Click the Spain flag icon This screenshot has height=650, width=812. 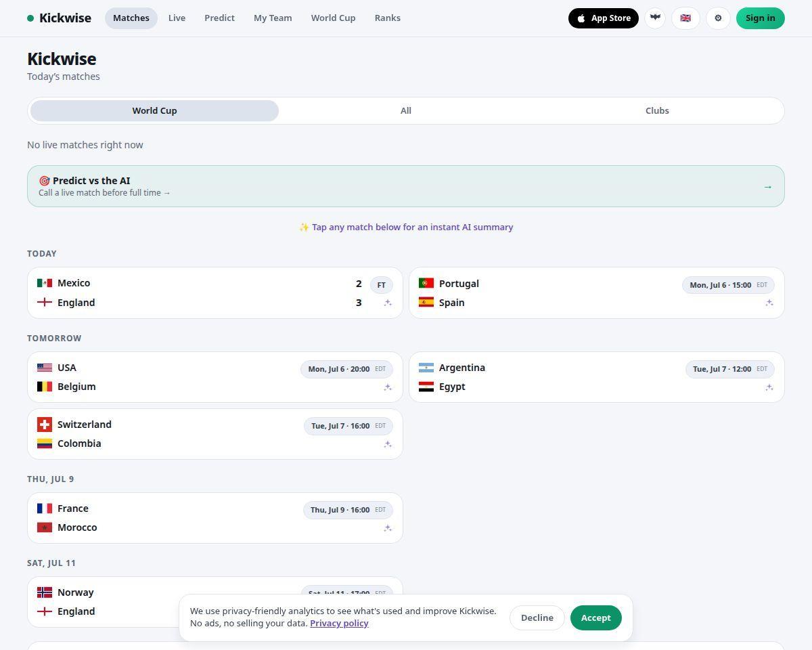click(x=426, y=303)
